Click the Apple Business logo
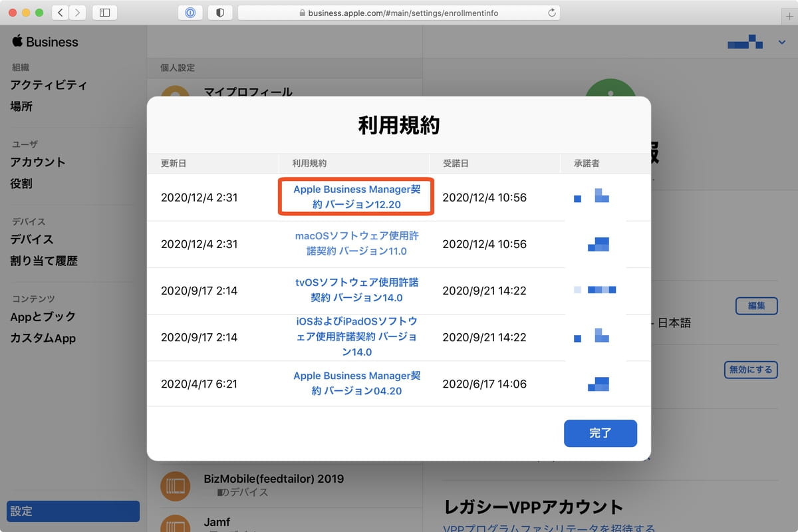798x532 pixels. 45,42
